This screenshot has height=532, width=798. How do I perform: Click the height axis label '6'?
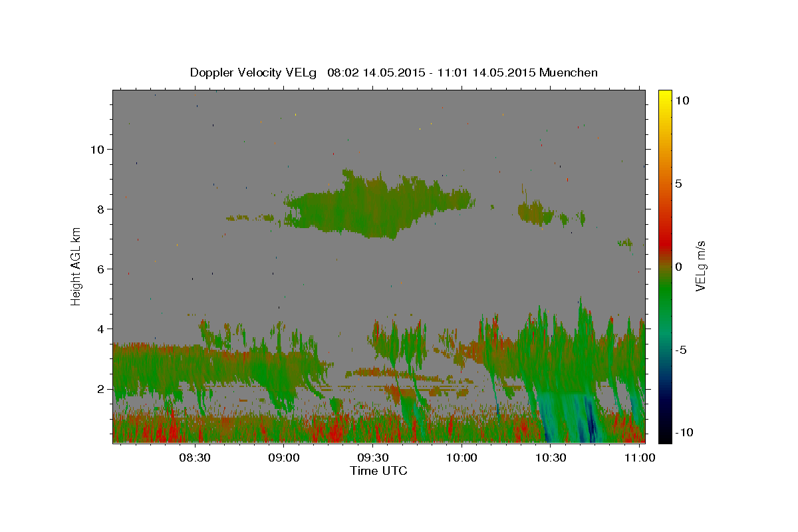coord(101,269)
